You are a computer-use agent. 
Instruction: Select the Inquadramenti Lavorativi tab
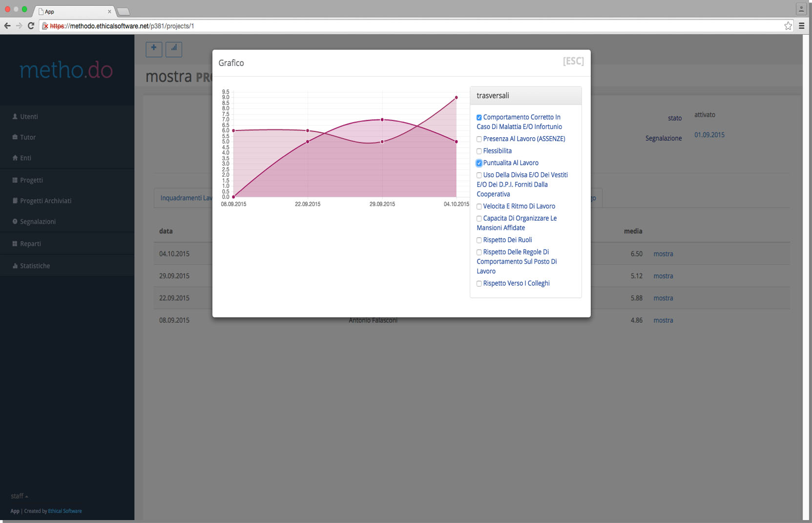(186, 198)
